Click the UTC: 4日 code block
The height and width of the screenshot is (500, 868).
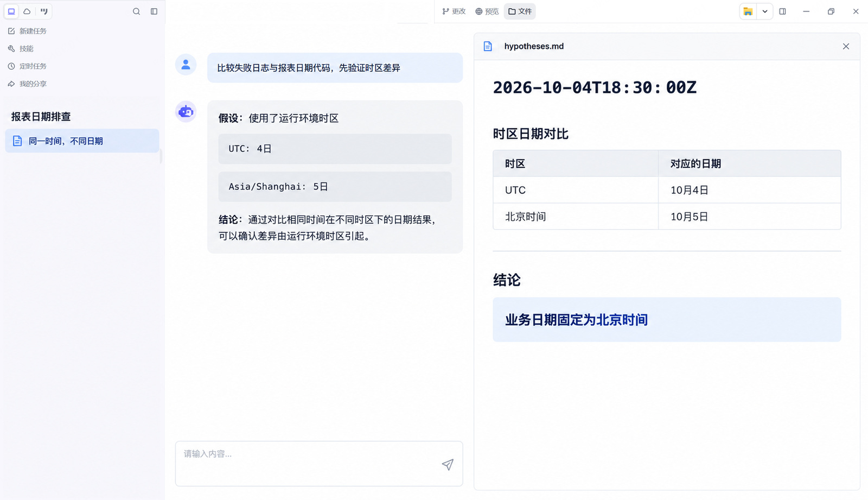[x=335, y=149]
